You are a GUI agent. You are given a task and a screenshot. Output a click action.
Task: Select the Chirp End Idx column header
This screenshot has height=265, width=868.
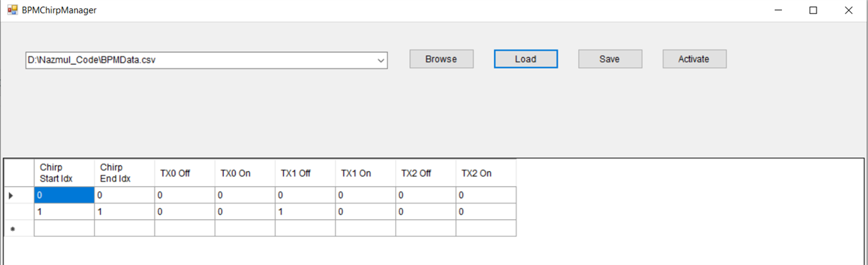(x=124, y=173)
